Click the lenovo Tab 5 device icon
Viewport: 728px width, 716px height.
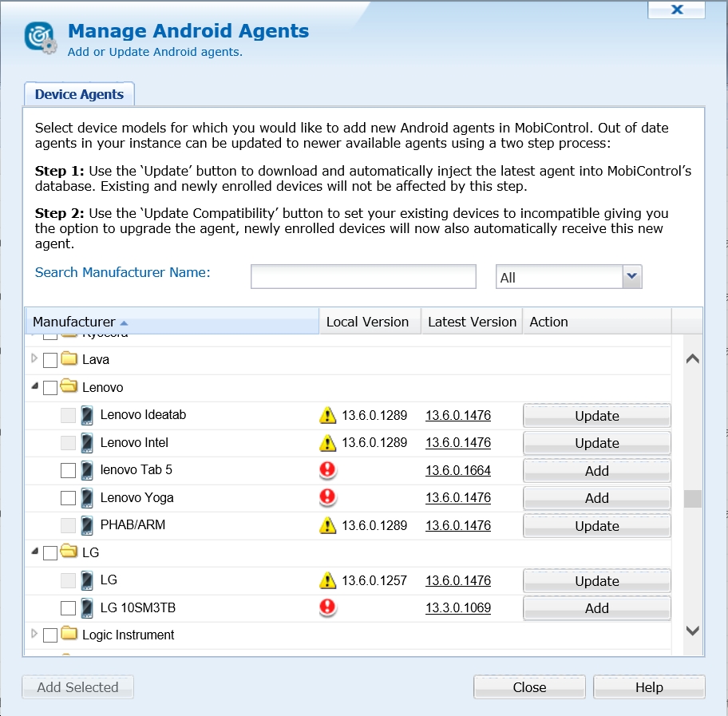coord(88,470)
